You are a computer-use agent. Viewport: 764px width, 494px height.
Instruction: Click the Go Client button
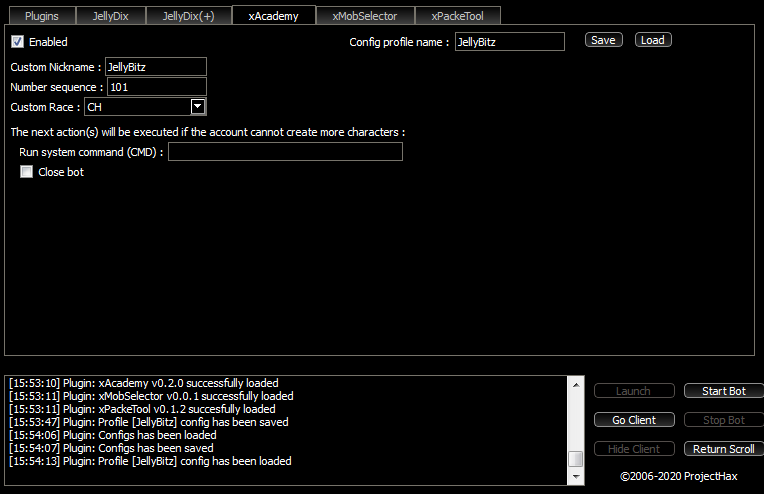[x=633, y=420]
